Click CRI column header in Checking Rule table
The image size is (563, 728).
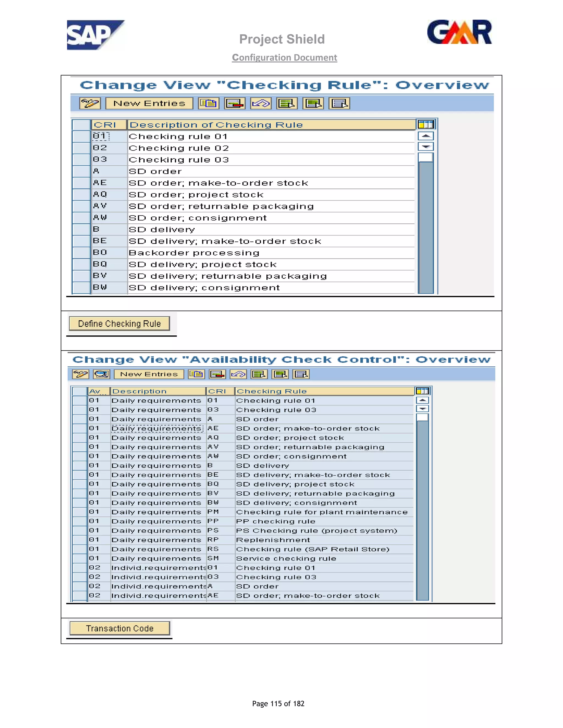click(109, 125)
